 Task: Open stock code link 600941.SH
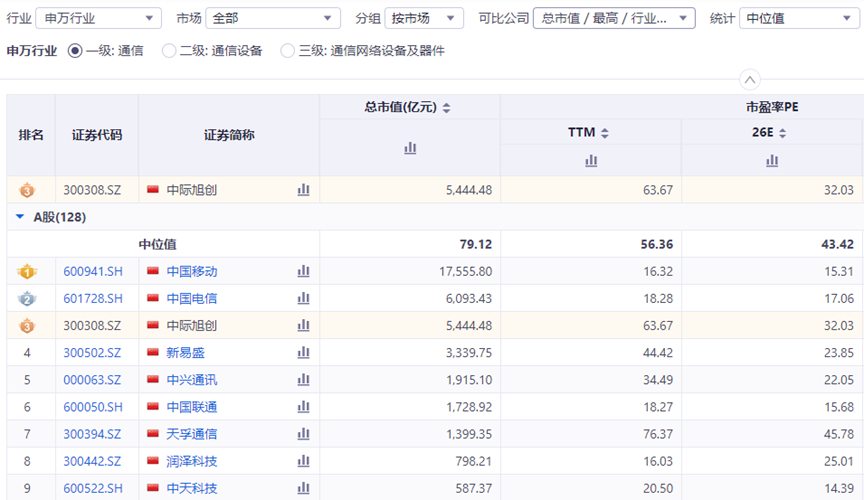pyautogui.click(x=93, y=271)
